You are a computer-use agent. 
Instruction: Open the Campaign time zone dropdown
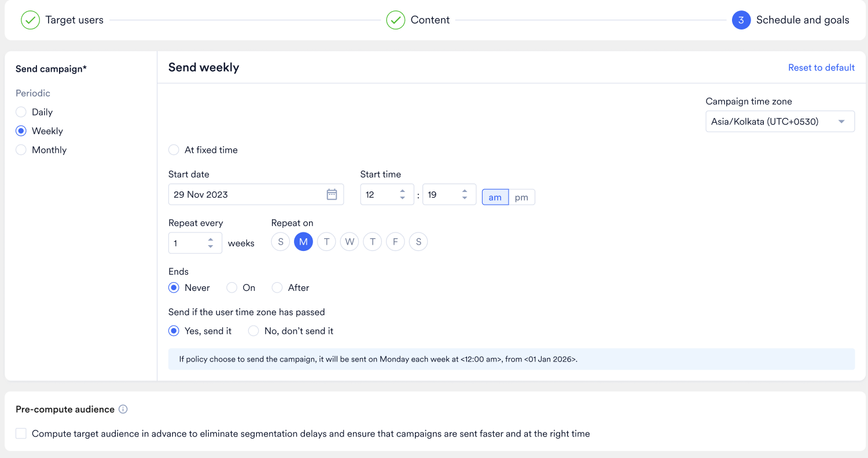click(x=780, y=121)
